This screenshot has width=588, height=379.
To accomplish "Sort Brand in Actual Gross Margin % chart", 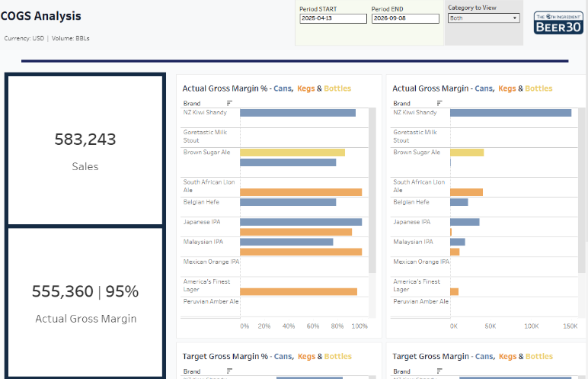I will pyautogui.click(x=229, y=103).
